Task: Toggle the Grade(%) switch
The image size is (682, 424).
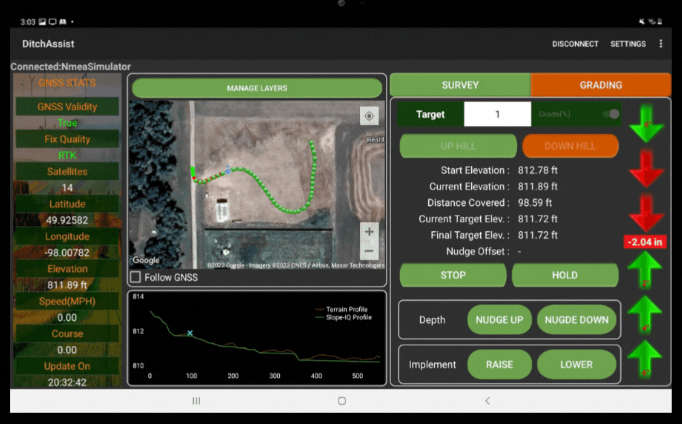Action: [x=611, y=114]
